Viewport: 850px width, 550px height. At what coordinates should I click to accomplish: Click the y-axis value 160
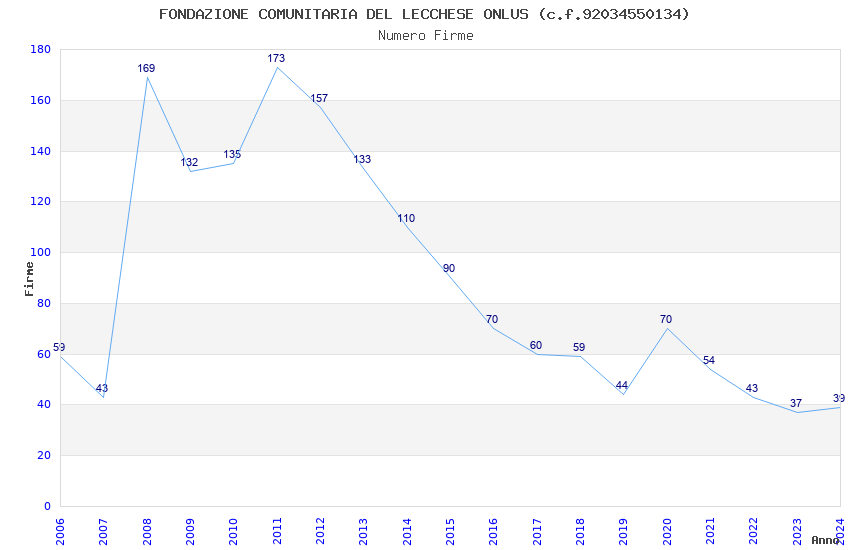point(41,100)
